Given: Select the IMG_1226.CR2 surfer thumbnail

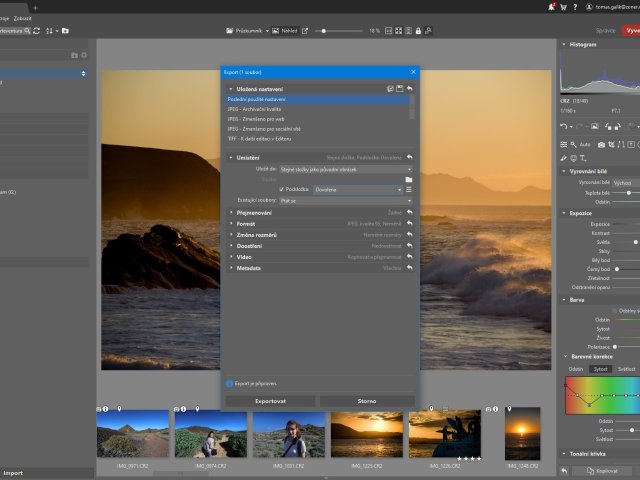Looking at the screenshot, I should click(444, 433).
